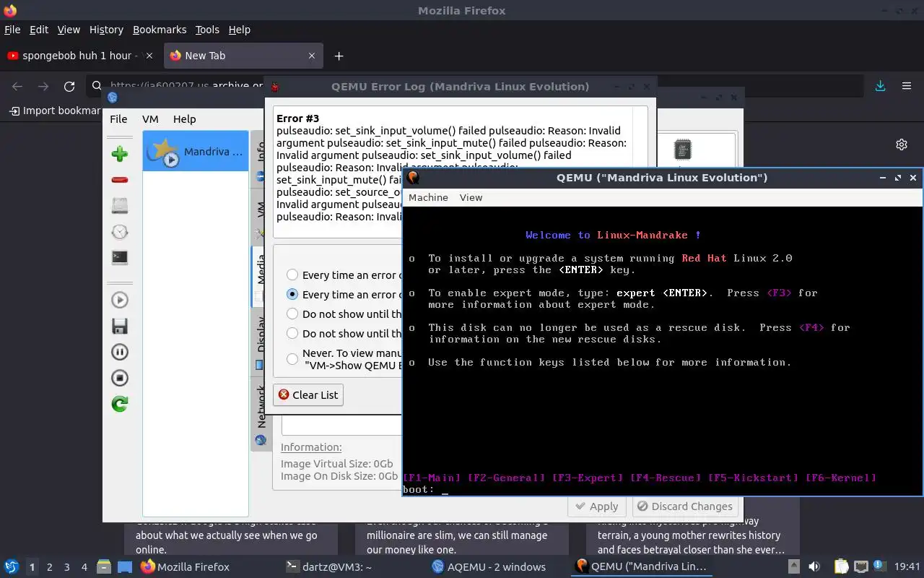Reset the VM with the green refresh icon

click(x=120, y=404)
